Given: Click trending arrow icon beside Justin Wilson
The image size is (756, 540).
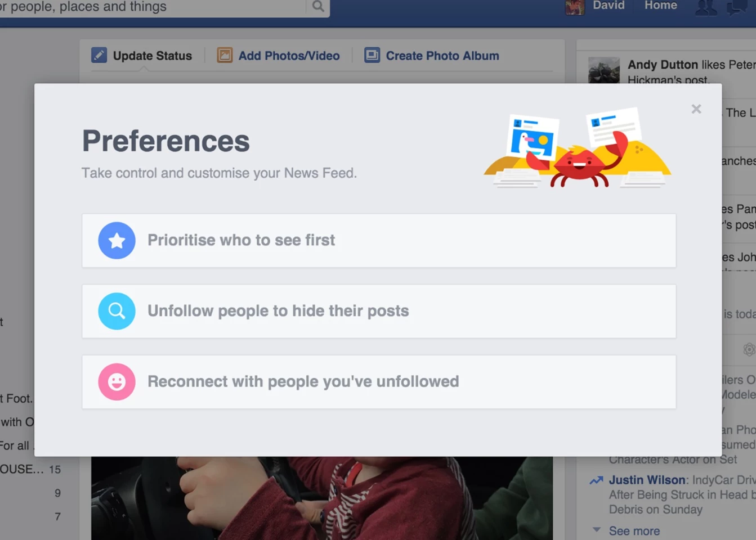Looking at the screenshot, I should pos(596,480).
